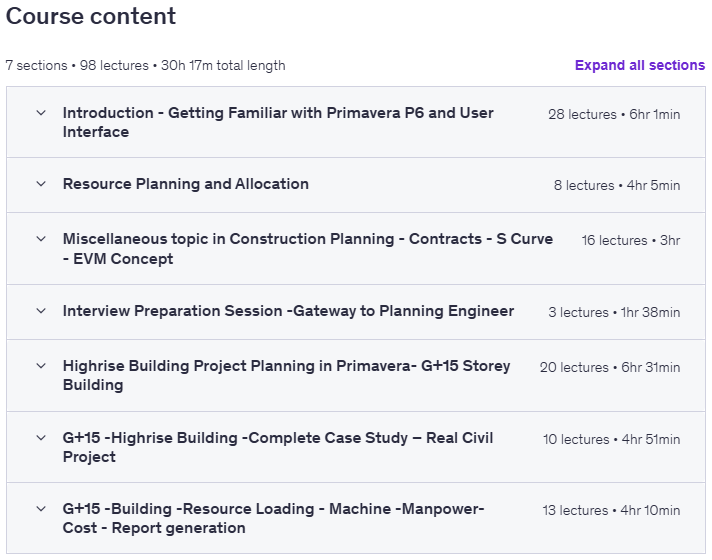
Task: Open Introduction - Getting Familiar with Primavera title
Action: point(278,122)
